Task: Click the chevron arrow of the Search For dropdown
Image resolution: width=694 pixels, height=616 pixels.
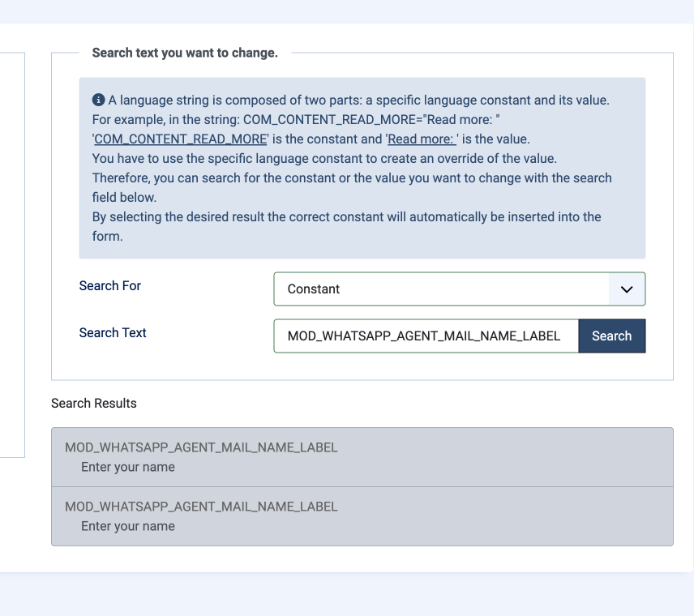Action: click(626, 289)
